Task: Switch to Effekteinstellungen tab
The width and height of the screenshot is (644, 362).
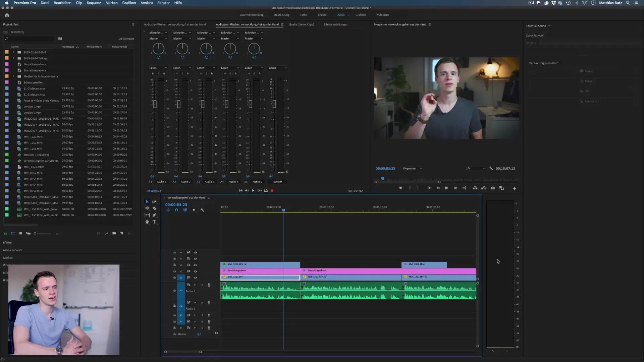Action: pyautogui.click(x=335, y=24)
